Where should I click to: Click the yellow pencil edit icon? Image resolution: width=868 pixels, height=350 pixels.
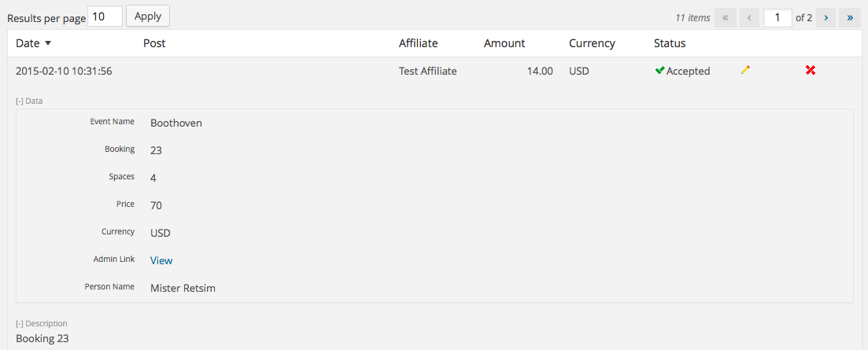745,70
